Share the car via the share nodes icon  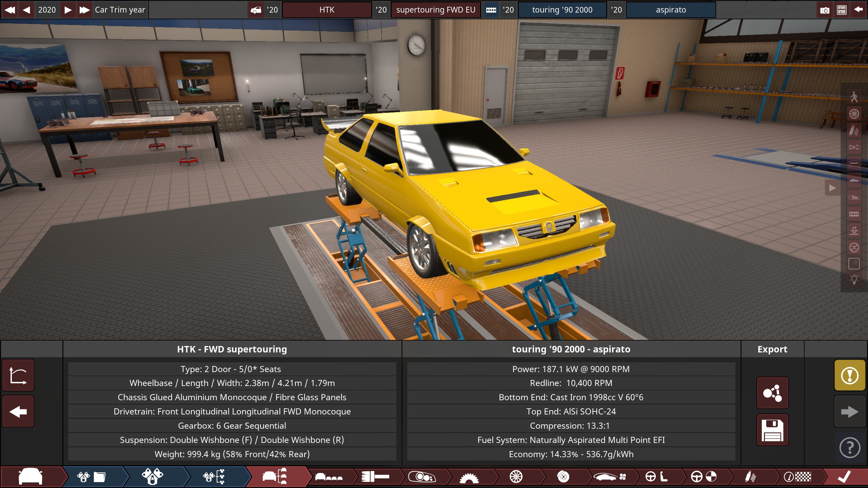[x=772, y=393]
